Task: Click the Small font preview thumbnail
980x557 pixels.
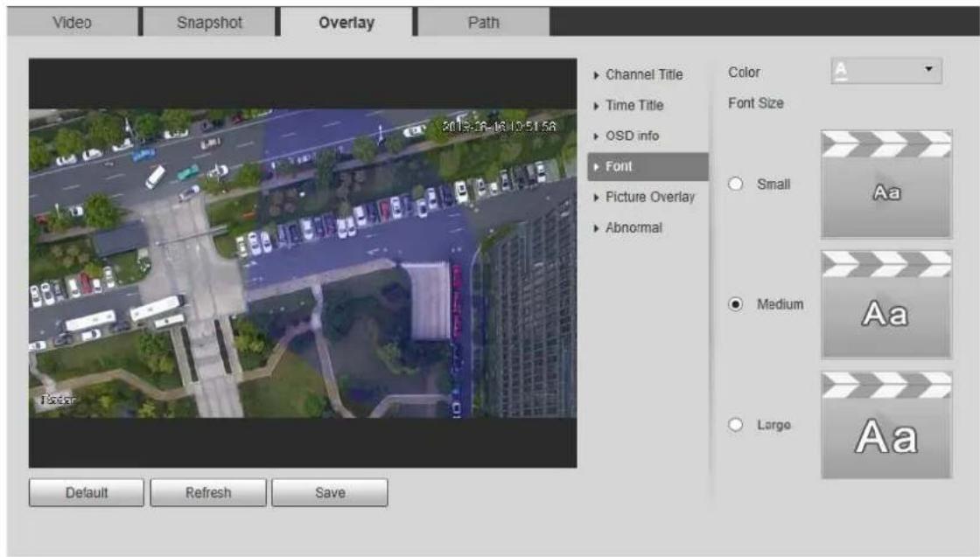Action: pyautogui.click(x=886, y=185)
